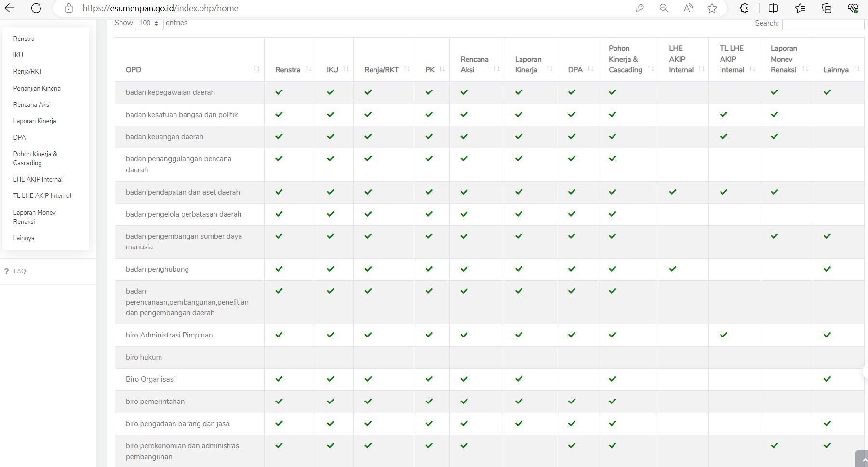The height and width of the screenshot is (467, 868).
Task: Click Lainnya checkmark for badan penghubung row
Action: click(x=827, y=269)
